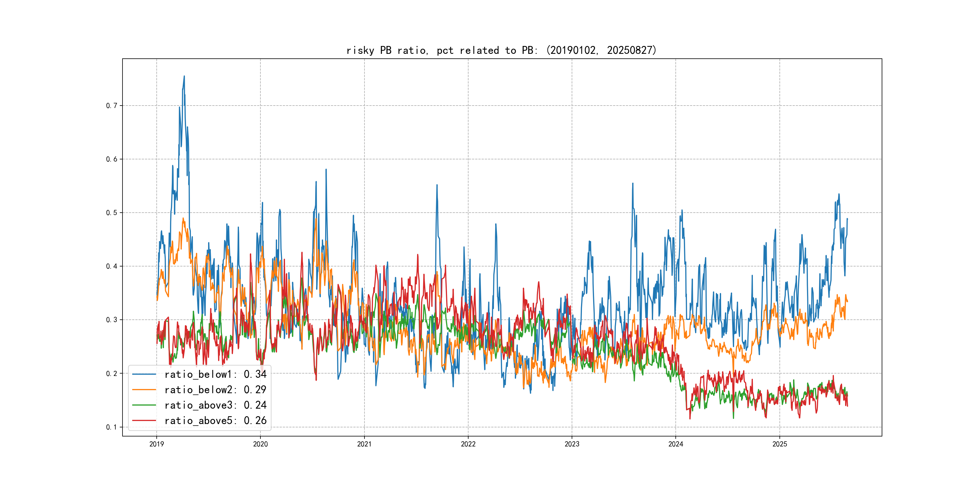Click the 2021 x-axis tick label
980x490 pixels.
[364, 444]
